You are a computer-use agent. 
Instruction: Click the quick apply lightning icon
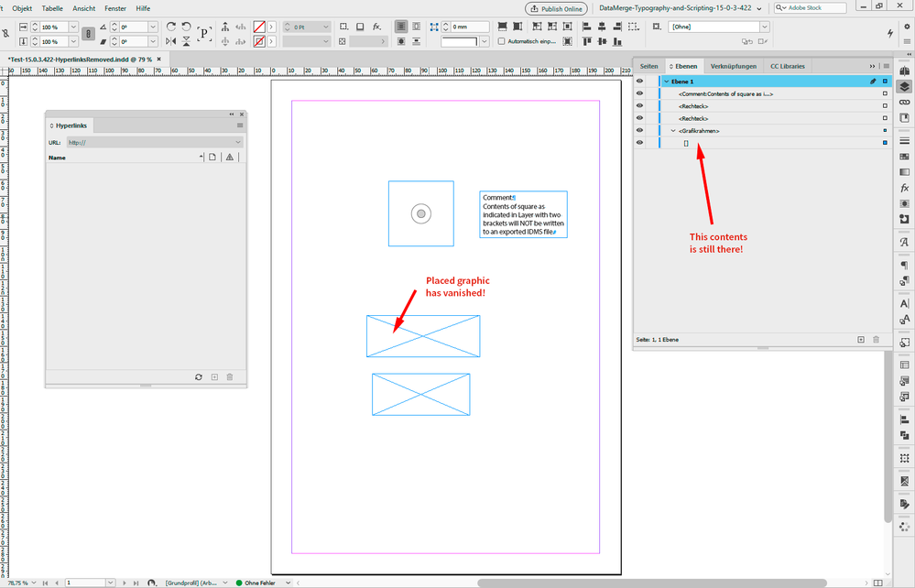click(890, 33)
